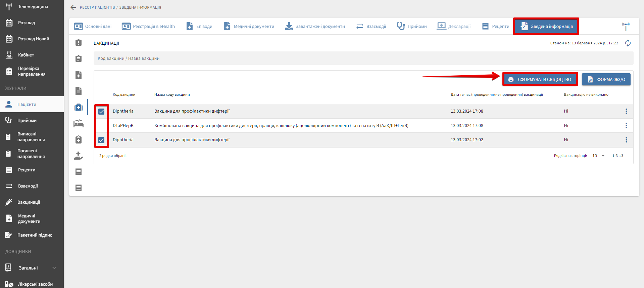The width and height of the screenshot is (644, 288).
Task: Uncheck the Diphtheria 17:02 row checkbox
Action: coord(101,140)
